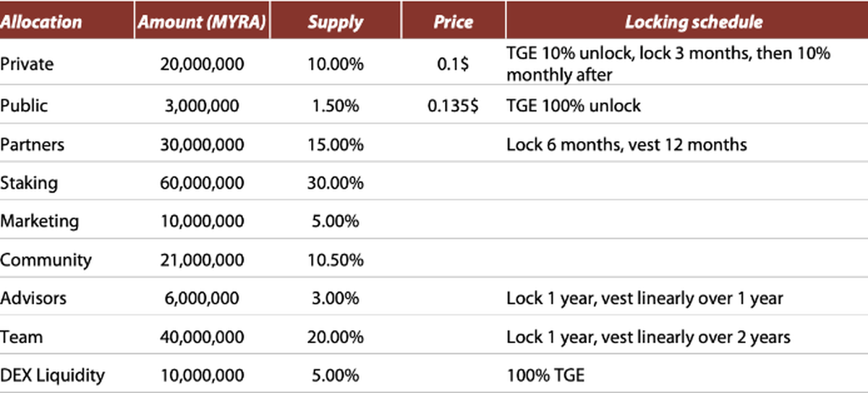868x393 pixels.
Task: Click the Amount (MYRA) column header
Action: click(202, 22)
